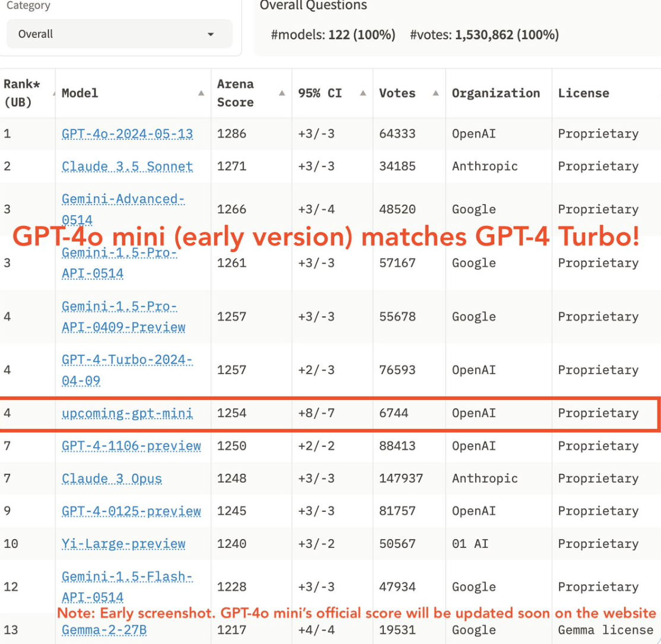Select votes value 64333
This screenshot has height=644, width=661.
[x=397, y=134]
